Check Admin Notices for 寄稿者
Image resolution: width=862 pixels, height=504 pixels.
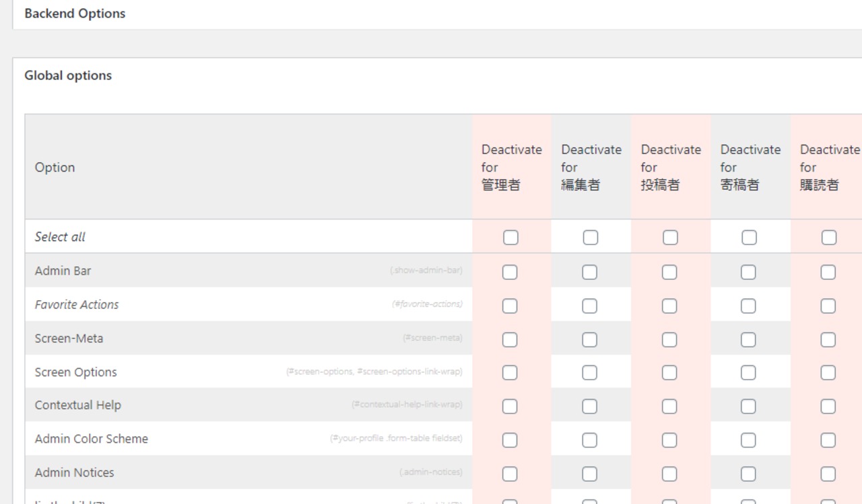pos(748,474)
